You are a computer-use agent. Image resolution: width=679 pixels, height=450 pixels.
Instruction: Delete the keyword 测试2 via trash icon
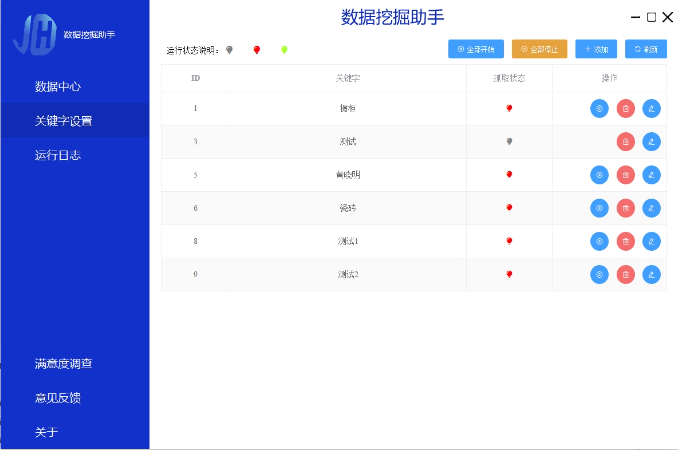(626, 274)
